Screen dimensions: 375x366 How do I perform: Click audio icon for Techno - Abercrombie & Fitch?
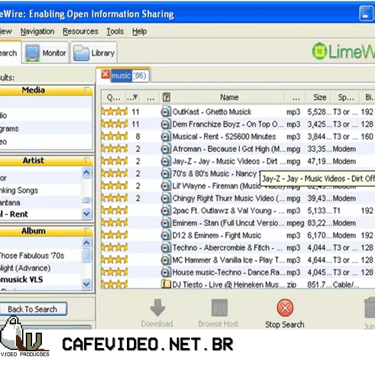pos(166,247)
